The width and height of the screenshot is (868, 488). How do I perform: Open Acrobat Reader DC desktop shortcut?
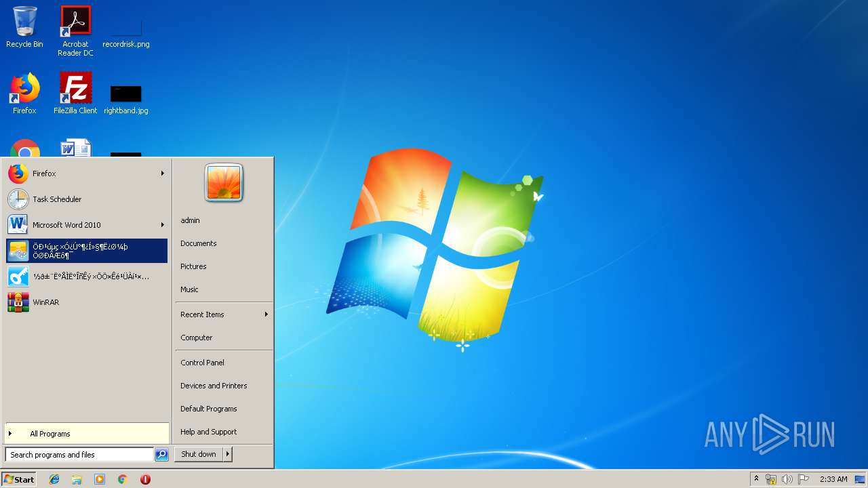coord(75,31)
